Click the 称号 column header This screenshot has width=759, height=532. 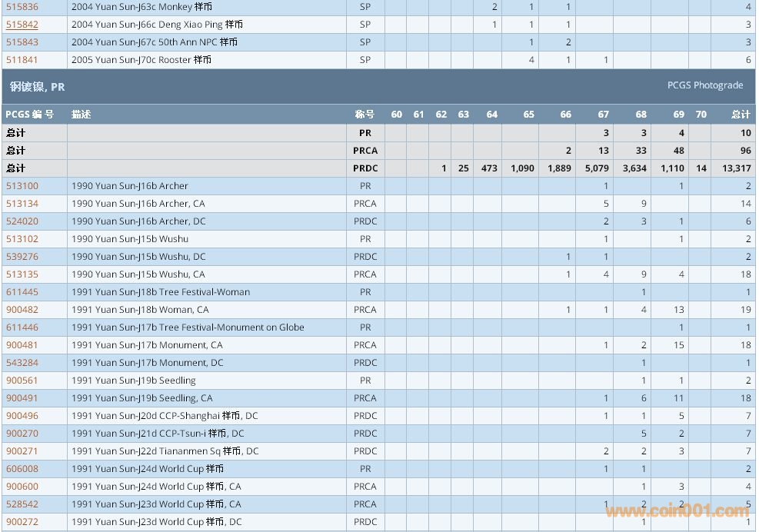pyautogui.click(x=365, y=115)
